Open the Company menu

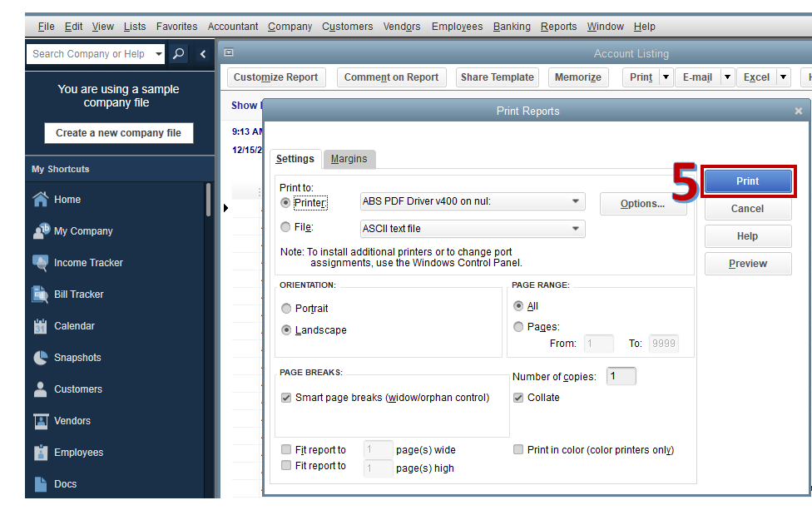pyautogui.click(x=290, y=27)
